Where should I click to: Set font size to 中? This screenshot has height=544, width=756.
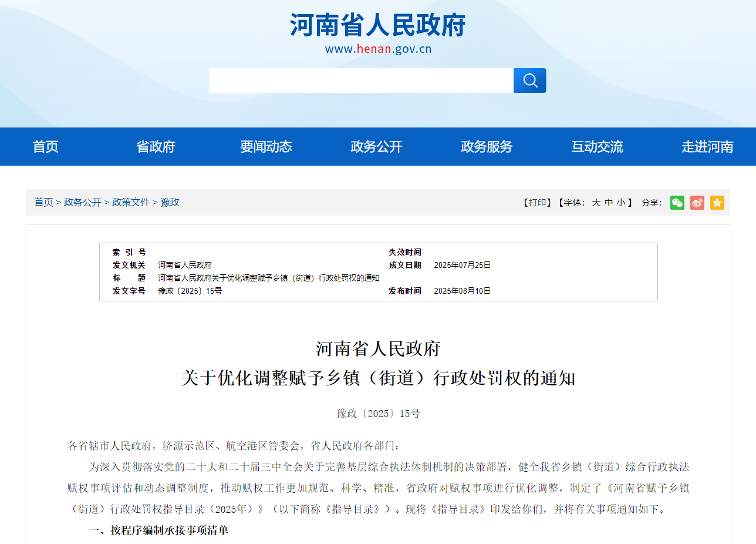point(609,203)
